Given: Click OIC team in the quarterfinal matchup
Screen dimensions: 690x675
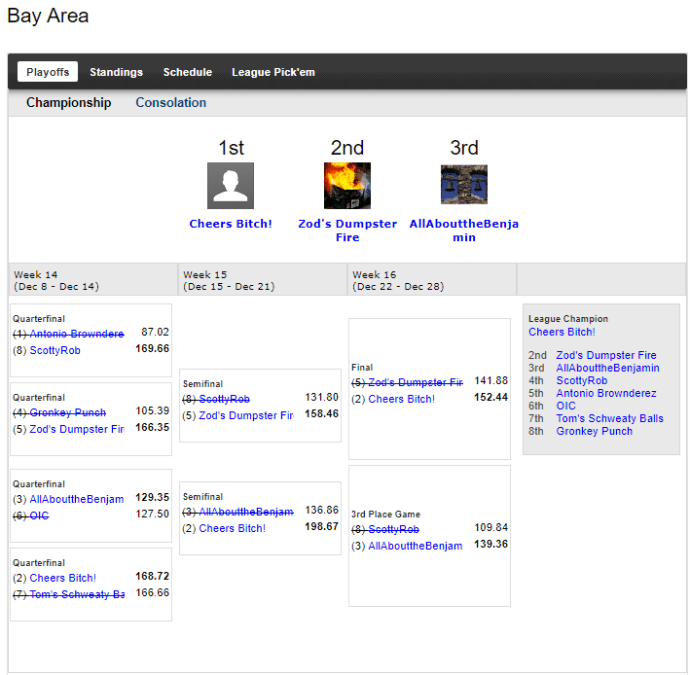Looking at the screenshot, I should tap(39, 516).
